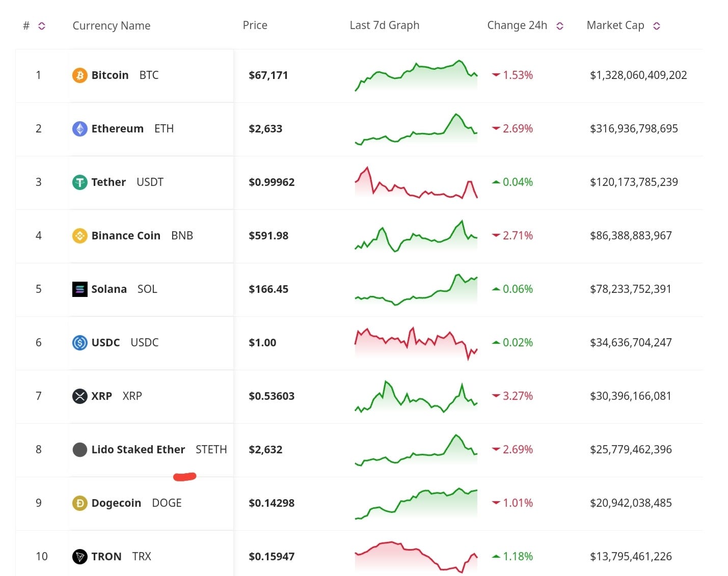Screen dimensions: 728x576
Task: View USDC 7-day red sparkline graph
Action: (416, 344)
